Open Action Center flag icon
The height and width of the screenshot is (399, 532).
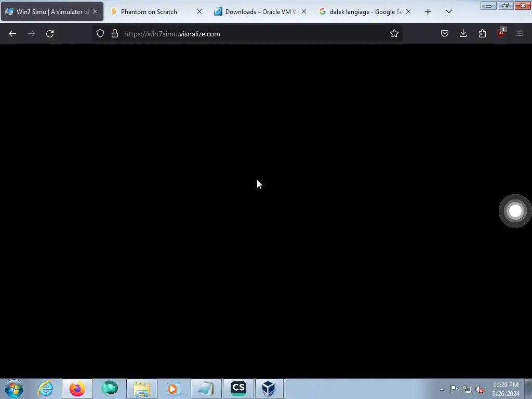[x=454, y=389]
